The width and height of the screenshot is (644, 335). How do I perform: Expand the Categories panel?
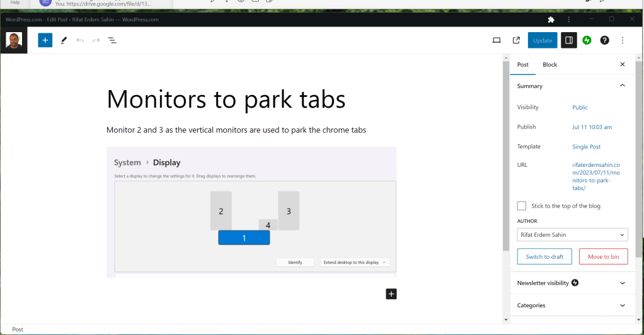click(572, 305)
